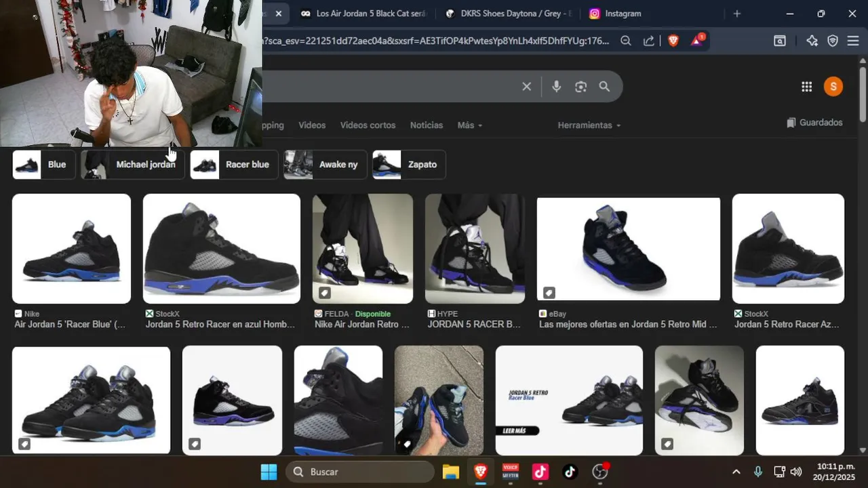
Task: Open Voicemeeter from the taskbar
Action: point(511,472)
